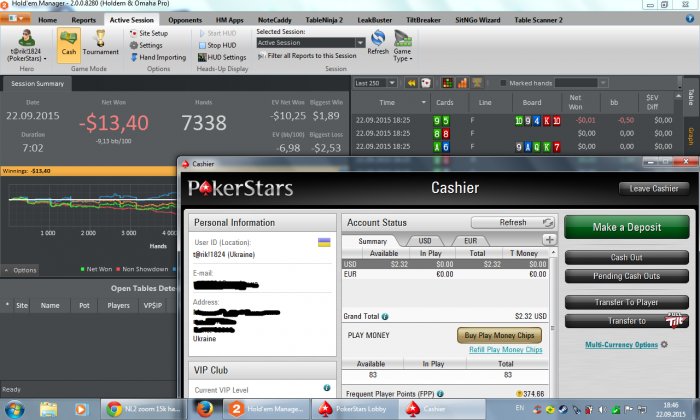Open the Opponents ribbon tab

(185, 20)
